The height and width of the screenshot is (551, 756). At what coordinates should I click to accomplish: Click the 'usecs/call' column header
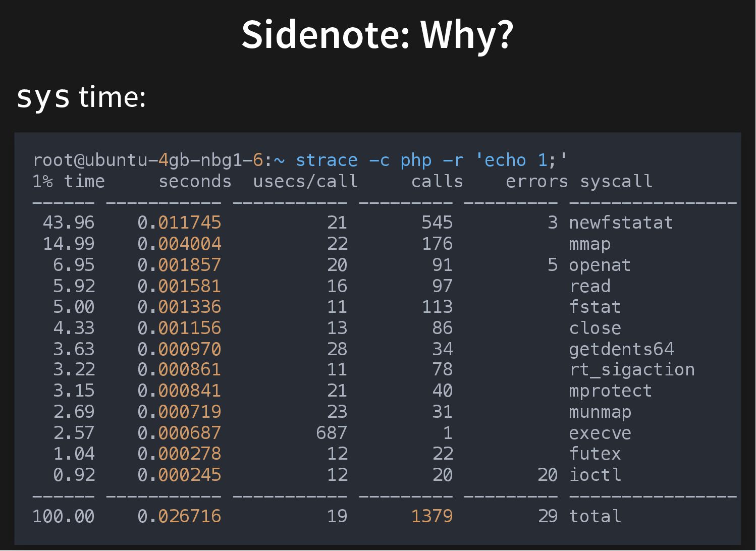tap(305, 182)
